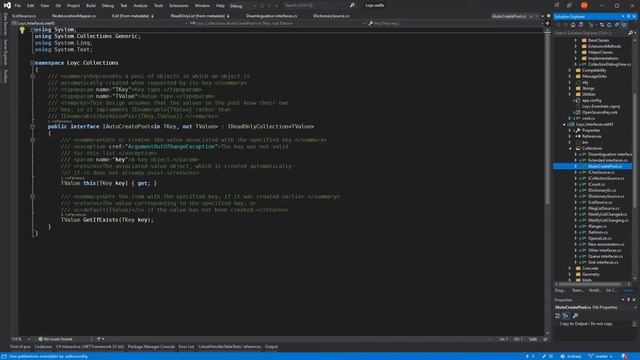Open the Analyze menu
This screenshot has width=640, height=360.
coord(140,6)
